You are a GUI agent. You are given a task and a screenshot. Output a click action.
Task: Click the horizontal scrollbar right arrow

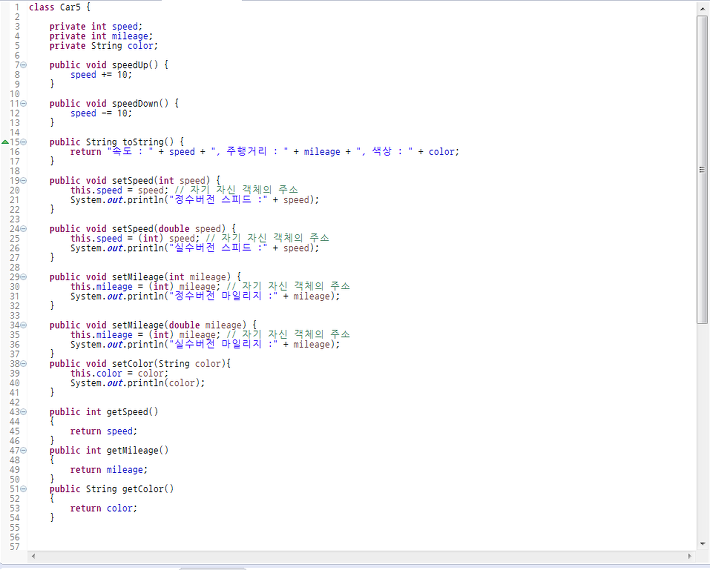(x=690, y=556)
